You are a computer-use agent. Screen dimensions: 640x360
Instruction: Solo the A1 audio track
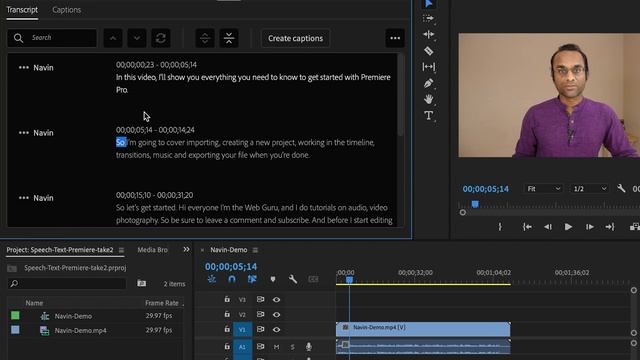coord(292,347)
